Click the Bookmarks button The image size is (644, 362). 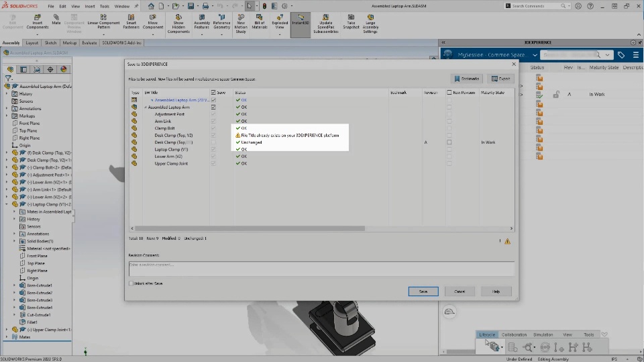tap(467, 79)
